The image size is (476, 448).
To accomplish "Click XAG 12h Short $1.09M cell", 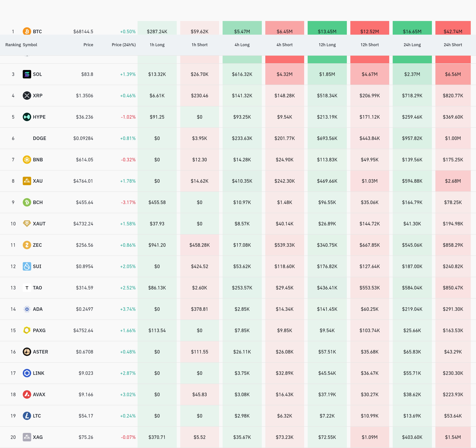I will 369,437.
